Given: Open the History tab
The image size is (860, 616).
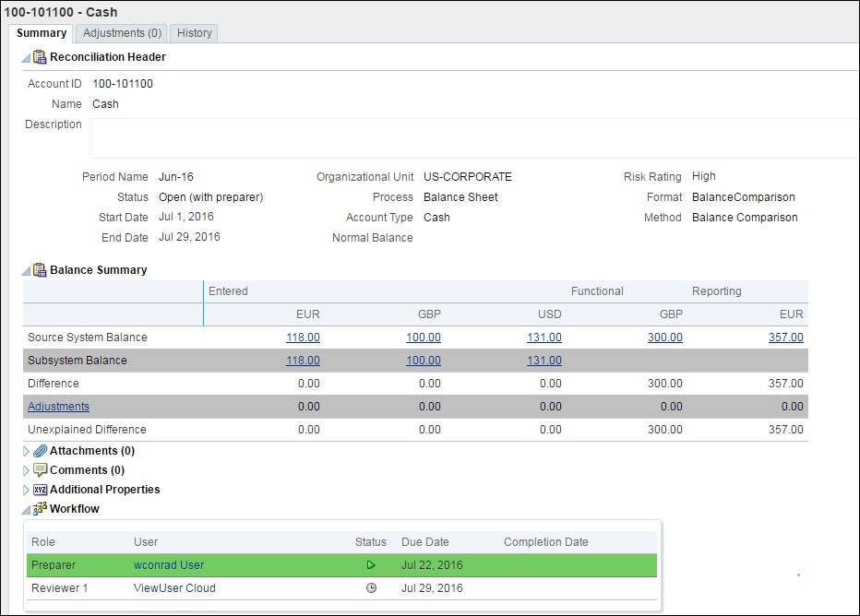Looking at the screenshot, I should 194,31.
